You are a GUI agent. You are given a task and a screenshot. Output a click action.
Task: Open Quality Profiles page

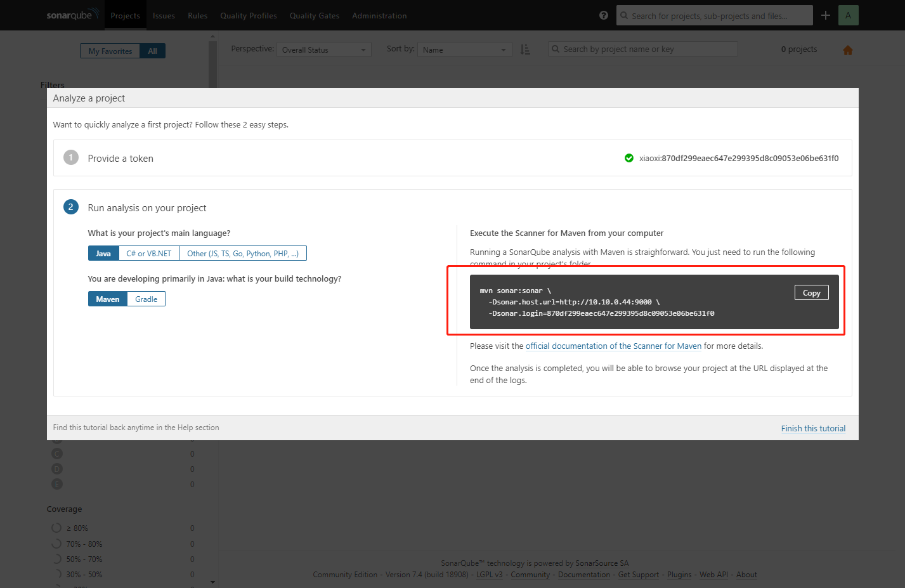pyautogui.click(x=249, y=15)
